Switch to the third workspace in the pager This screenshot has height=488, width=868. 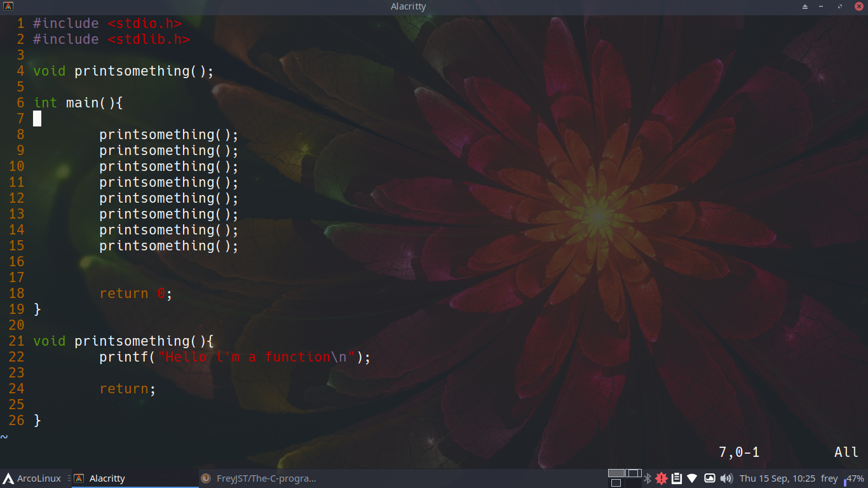616,483
